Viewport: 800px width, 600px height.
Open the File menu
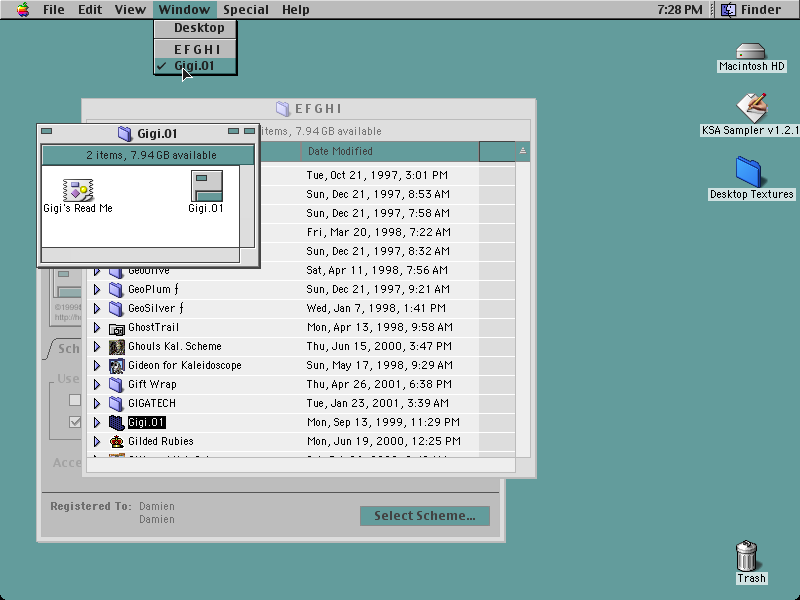click(x=54, y=10)
